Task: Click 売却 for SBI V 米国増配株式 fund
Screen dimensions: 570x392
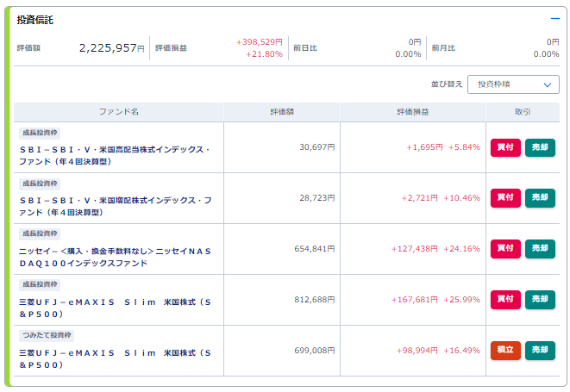Action: click(540, 198)
